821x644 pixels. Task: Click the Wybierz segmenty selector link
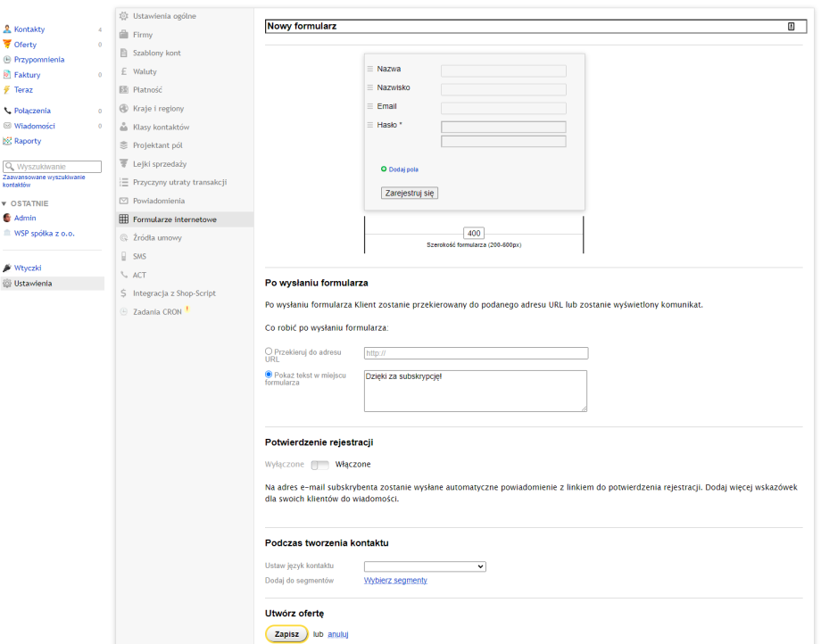[395, 581]
